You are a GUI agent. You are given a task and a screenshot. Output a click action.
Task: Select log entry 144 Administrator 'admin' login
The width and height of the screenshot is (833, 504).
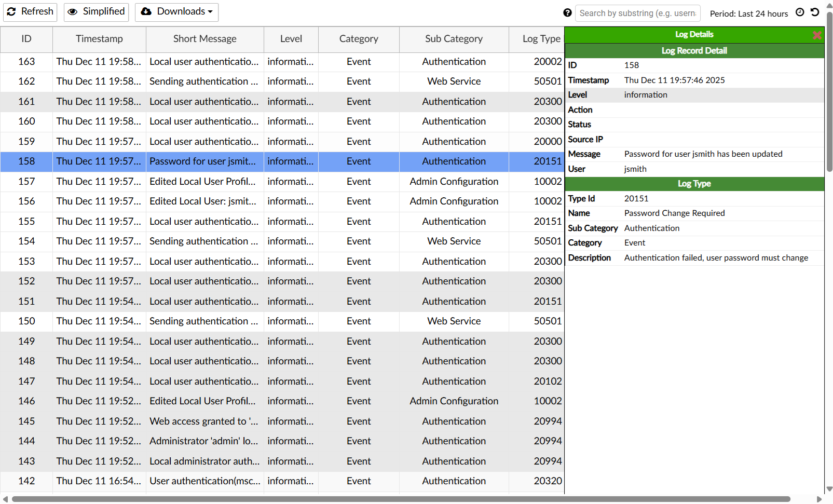(203, 441)
